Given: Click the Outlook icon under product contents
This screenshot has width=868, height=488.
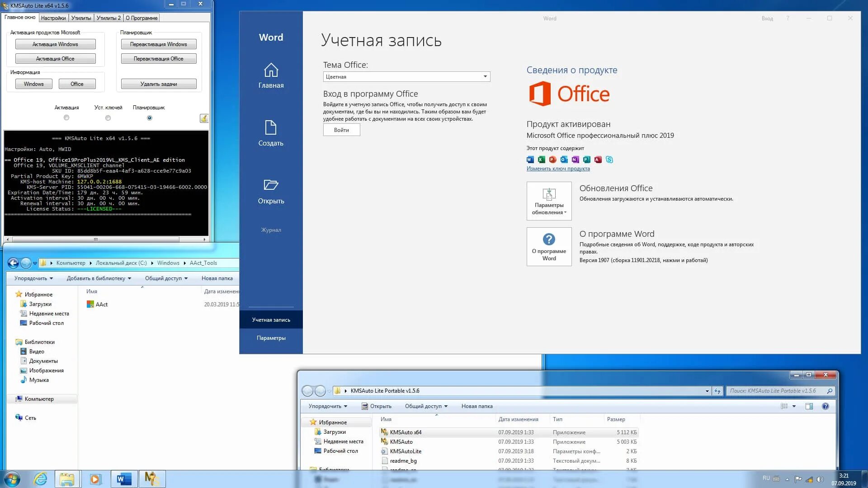Looking at the screenshot, I should pyautogui.click(x=564, y=160).
